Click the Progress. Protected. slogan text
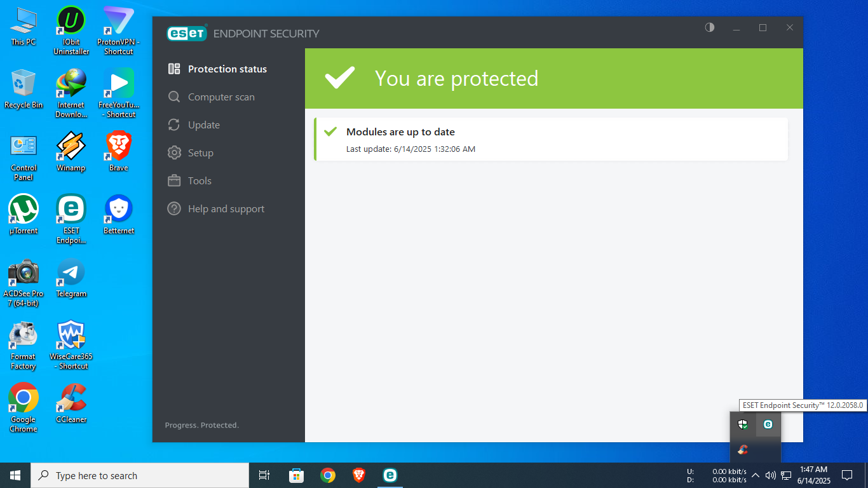The image size is (868, 488). click(x=202, y=425)
